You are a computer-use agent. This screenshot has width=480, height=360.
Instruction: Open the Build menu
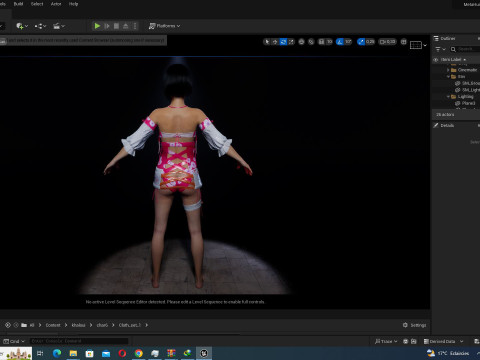[18, 4]
